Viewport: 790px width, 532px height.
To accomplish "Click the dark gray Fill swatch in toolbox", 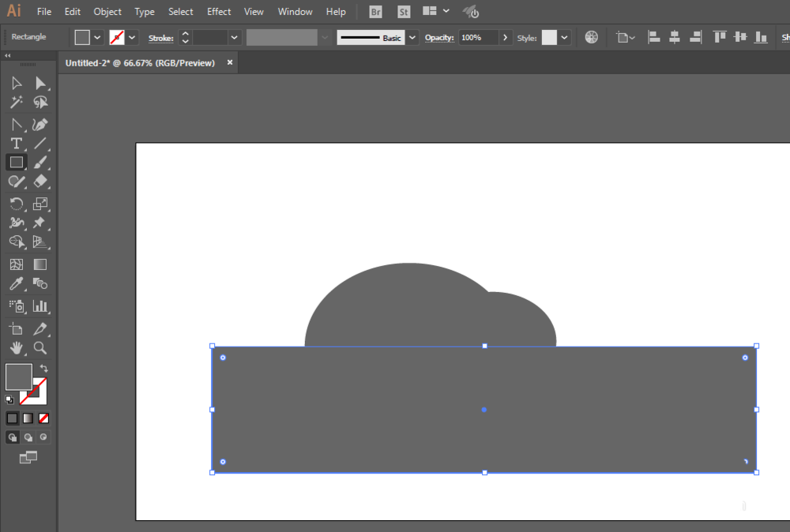I will click(19, 377).
